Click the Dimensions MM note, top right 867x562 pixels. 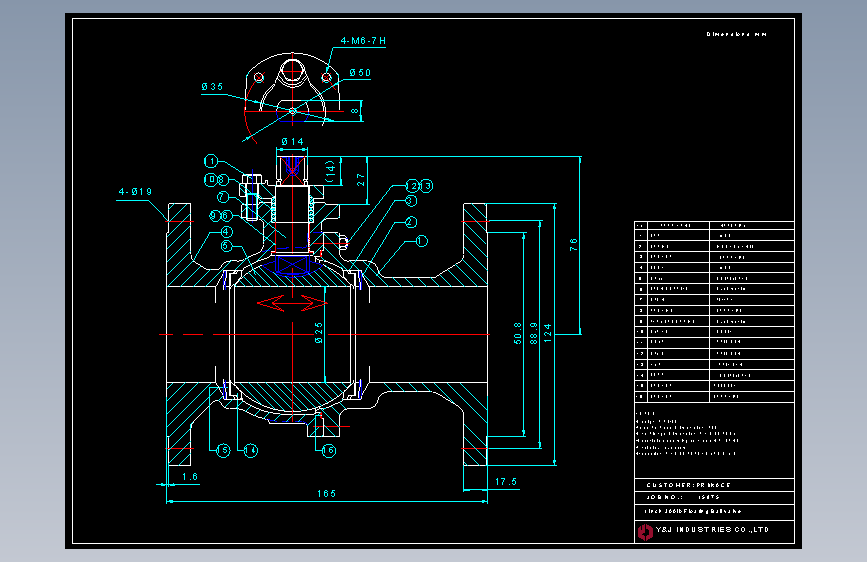[x=737, y=34]
